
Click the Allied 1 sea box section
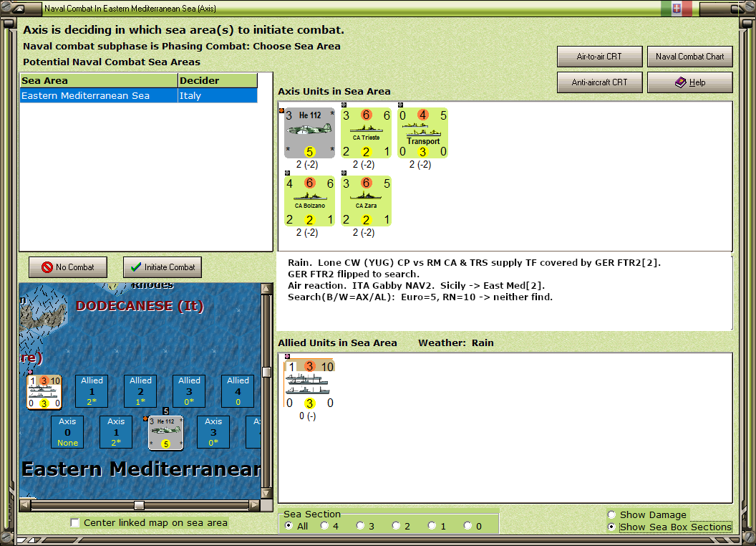(x=92, y=391)
